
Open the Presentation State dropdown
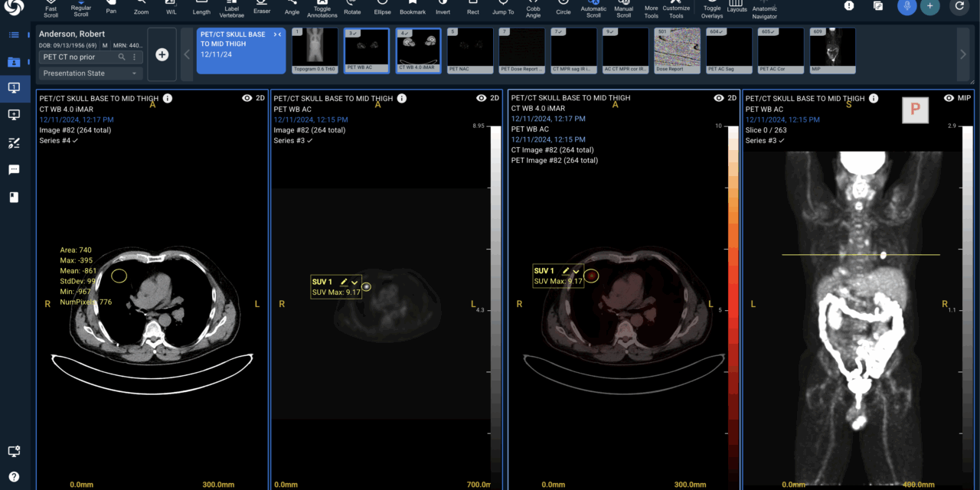click(x=90, y=73)
